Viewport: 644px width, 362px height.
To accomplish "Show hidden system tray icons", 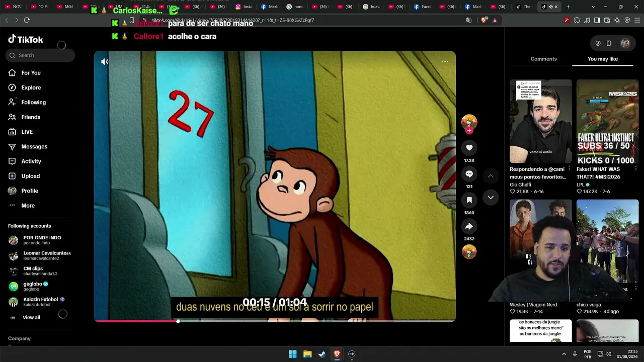I will [564, 354].
